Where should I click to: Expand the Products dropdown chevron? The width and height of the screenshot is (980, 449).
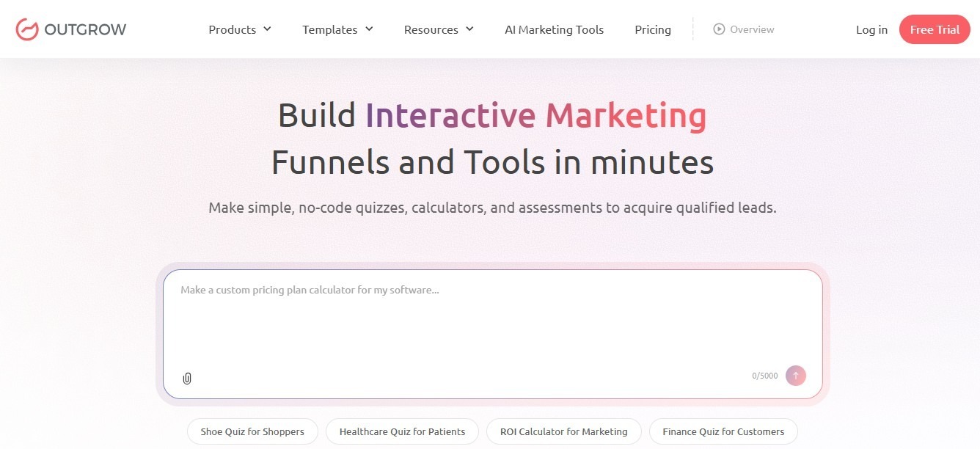pos(267,29)
